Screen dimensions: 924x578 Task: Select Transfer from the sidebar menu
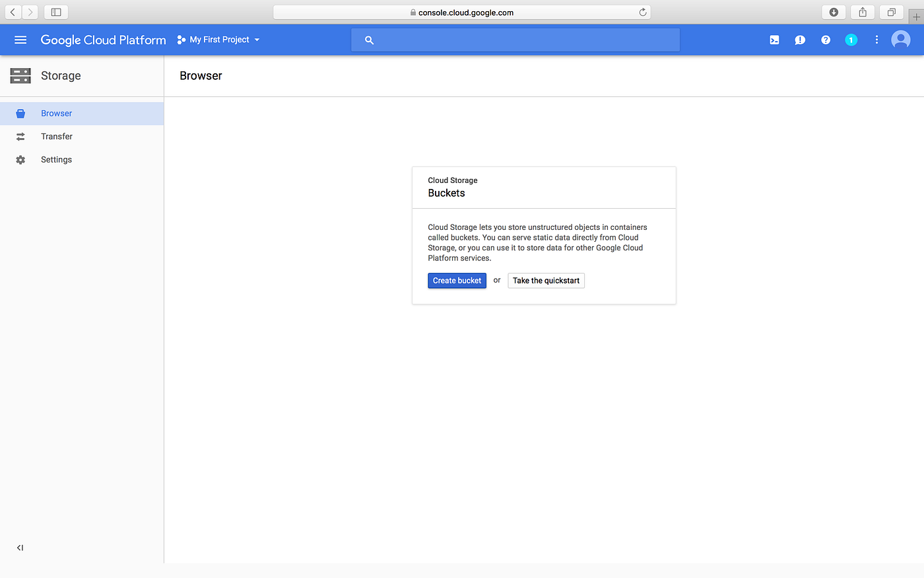click(57, 136)
